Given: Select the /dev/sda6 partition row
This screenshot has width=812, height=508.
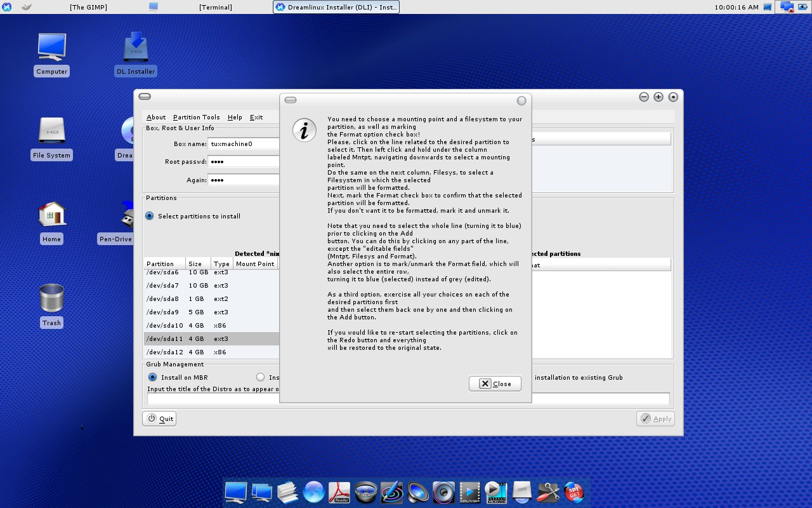Looking at the screenshot, I should pos(211,272).
